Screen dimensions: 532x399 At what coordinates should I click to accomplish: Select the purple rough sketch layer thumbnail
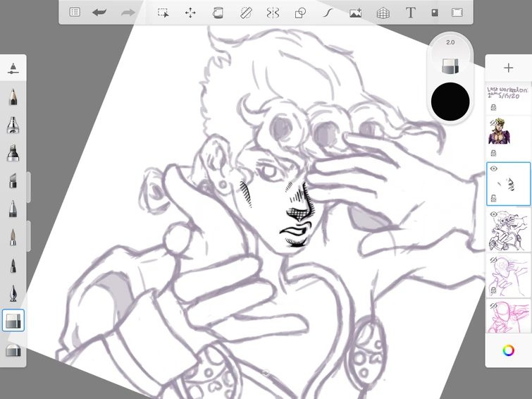point(508,276)
